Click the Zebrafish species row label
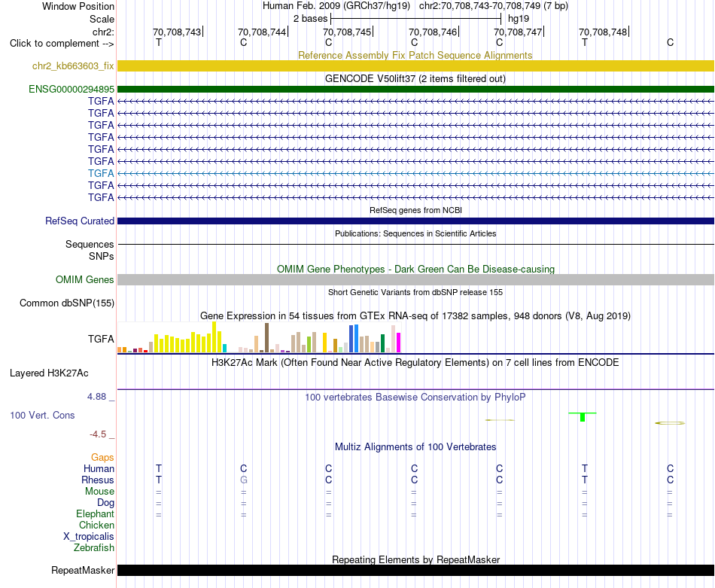This screenshot has width=715, height=588. 94,547
